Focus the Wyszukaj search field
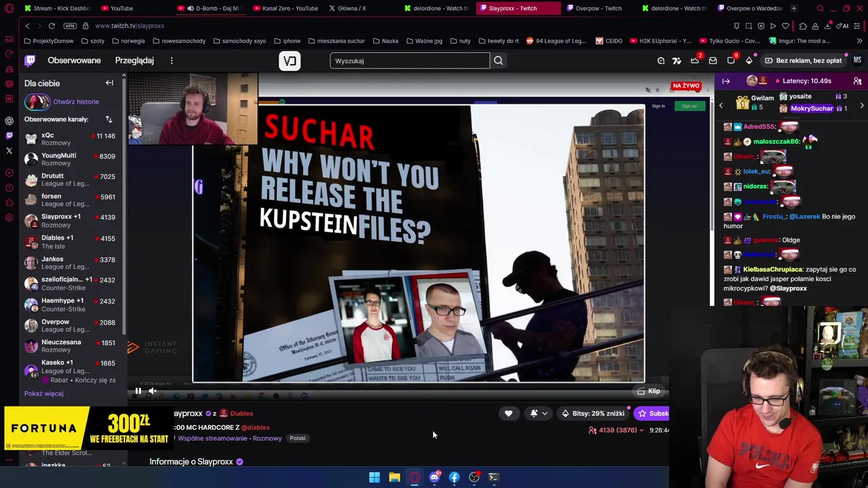This screenshot has width=868, height=488. (x=410, y=60)
